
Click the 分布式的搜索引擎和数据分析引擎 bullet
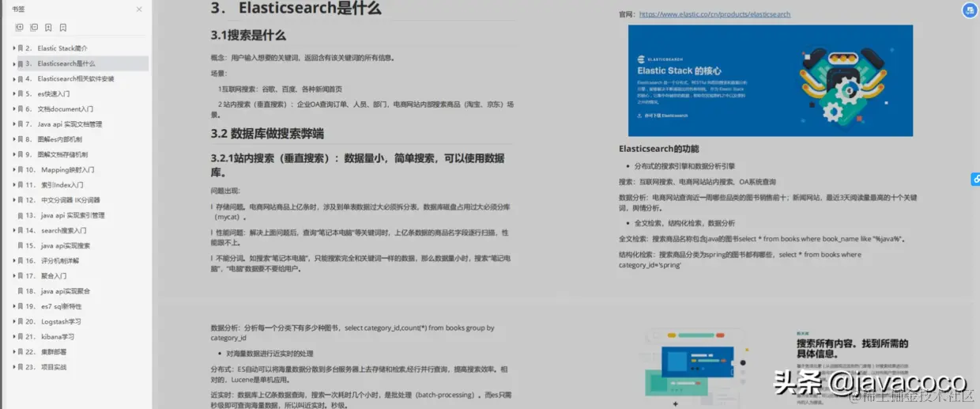coord(684,166)
